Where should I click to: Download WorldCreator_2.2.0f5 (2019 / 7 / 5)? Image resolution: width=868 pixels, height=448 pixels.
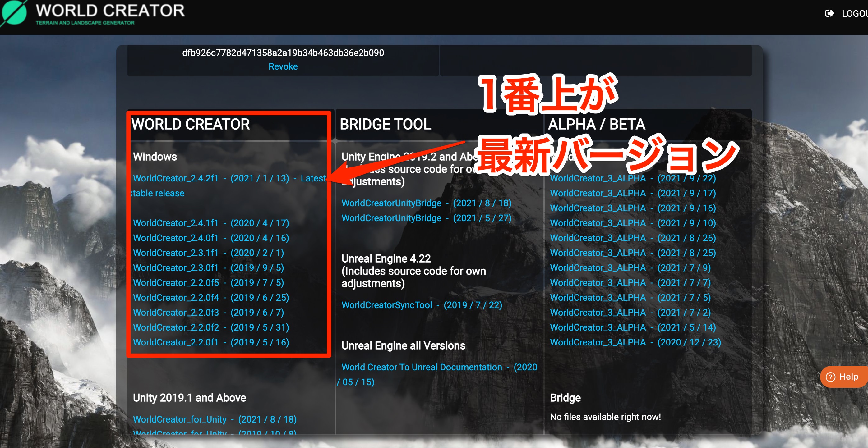[209, 283]
